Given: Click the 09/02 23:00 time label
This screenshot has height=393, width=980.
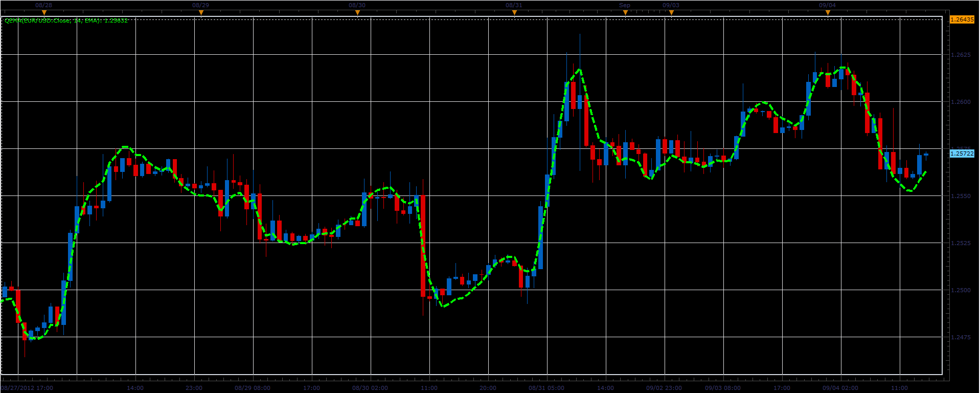Looking at the screenshot, I should pos(664,388).
